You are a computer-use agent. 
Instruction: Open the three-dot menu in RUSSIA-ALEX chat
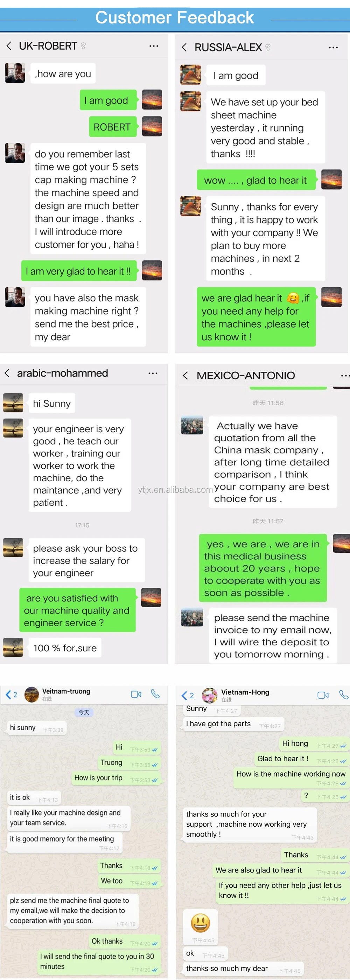click(333, 48)
